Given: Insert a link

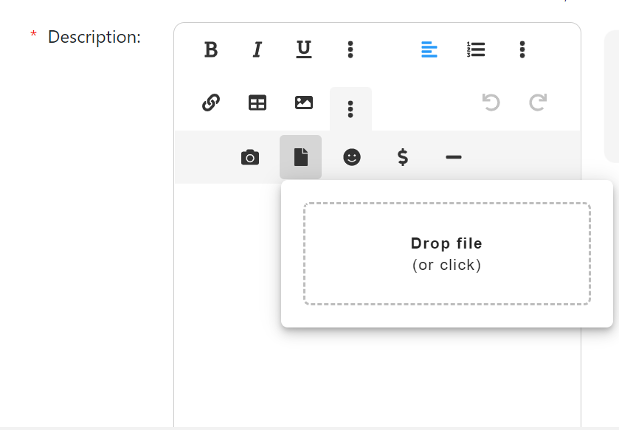Looking at the screenshot, I should point(211,103).
